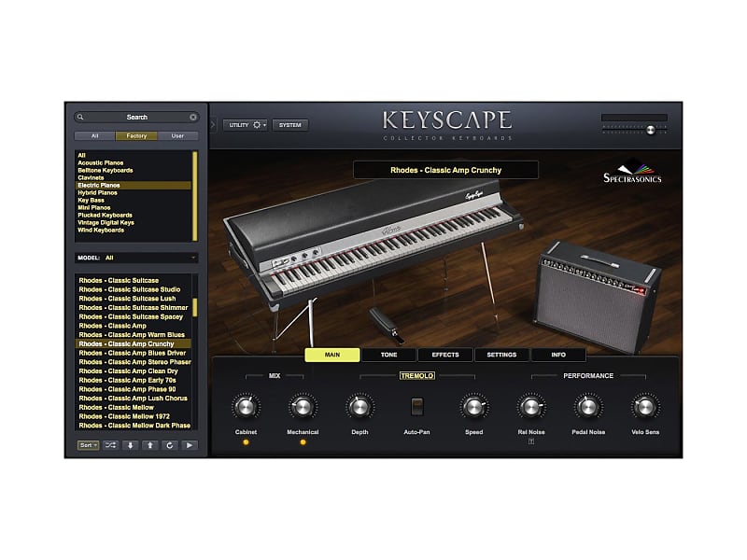Open the EFFECTS tab
The width and height of the screenshot is (747, 560).
pos(445,355)
